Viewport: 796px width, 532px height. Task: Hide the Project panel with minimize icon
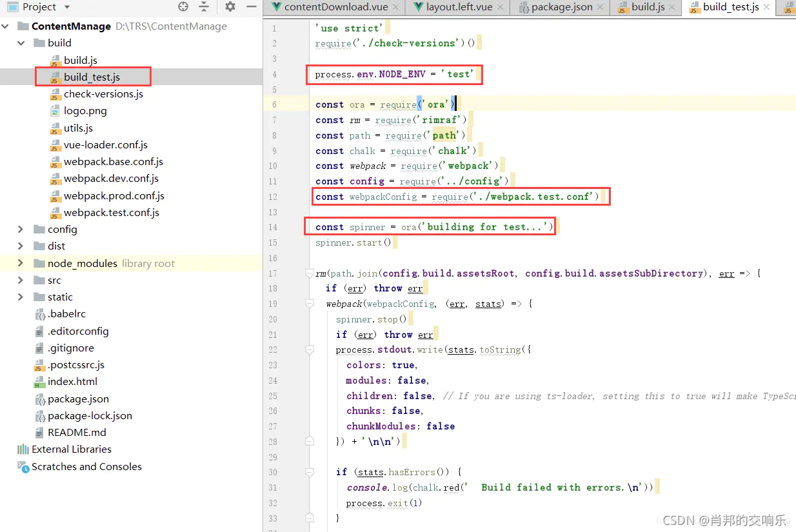tap(251, 7)
